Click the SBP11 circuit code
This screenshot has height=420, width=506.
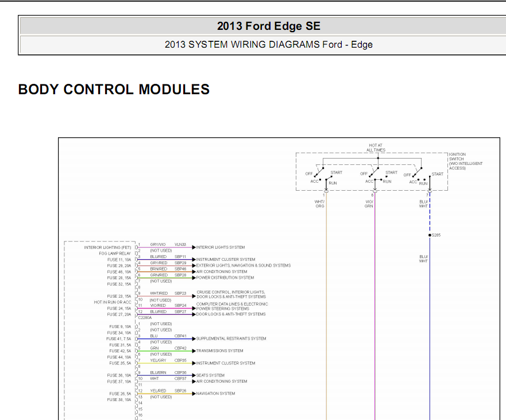coord(180,257)
